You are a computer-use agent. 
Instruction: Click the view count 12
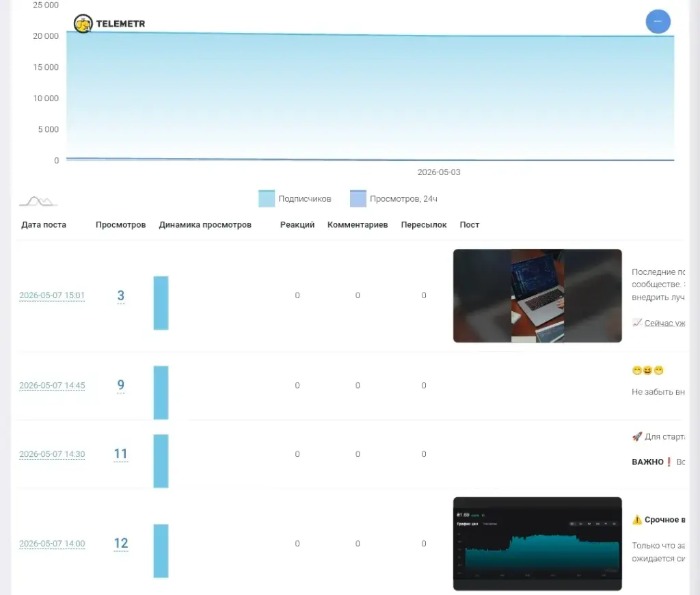pos(121,543)
